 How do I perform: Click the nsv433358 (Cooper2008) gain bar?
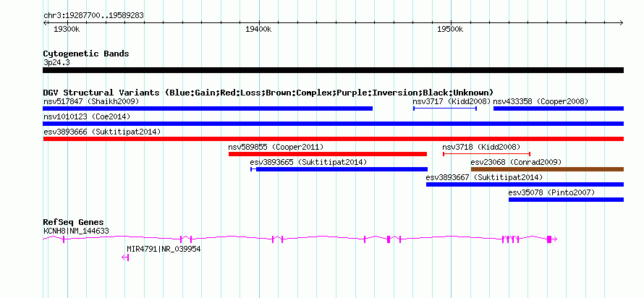point(559,108)
